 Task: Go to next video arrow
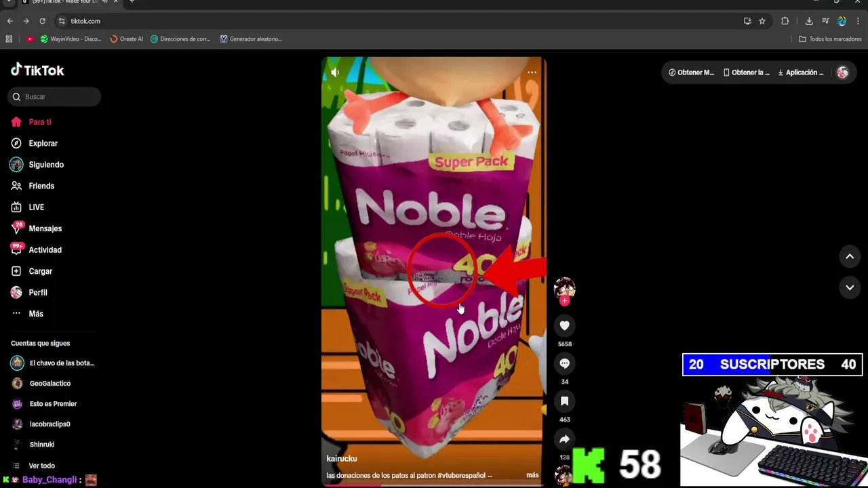(x=850, y=287)
